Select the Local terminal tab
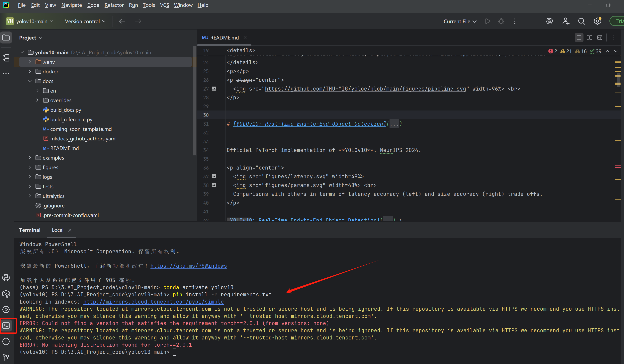The image size is (624, 364). (57, 230)
